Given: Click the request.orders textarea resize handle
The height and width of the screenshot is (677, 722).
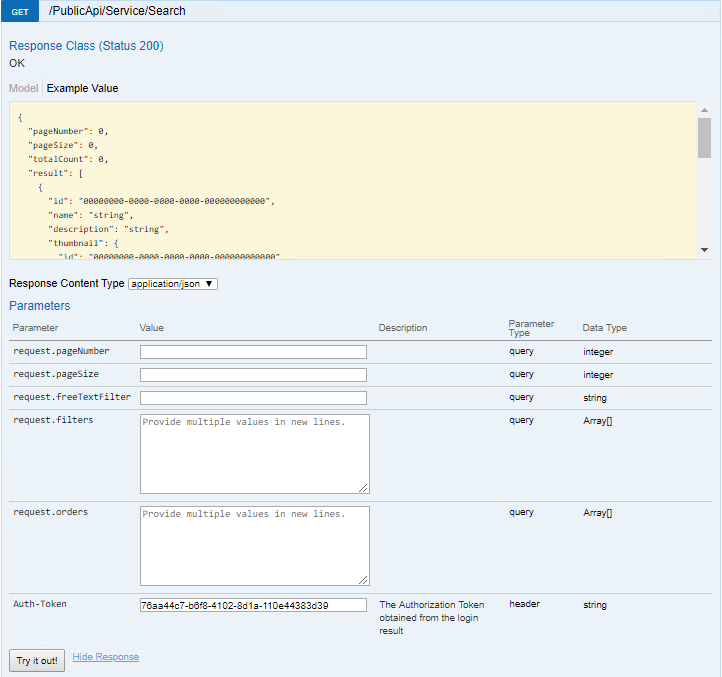Looking at the screenshot, I should 364,580.
